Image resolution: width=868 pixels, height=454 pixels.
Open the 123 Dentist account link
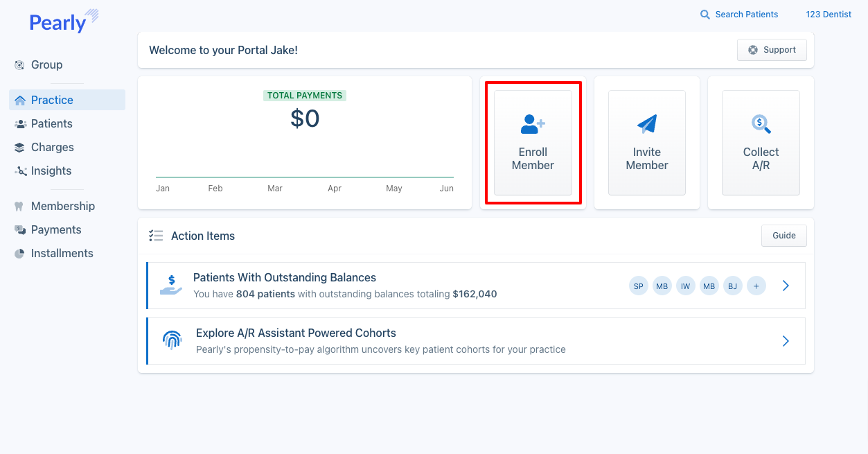tap(829, 15)
